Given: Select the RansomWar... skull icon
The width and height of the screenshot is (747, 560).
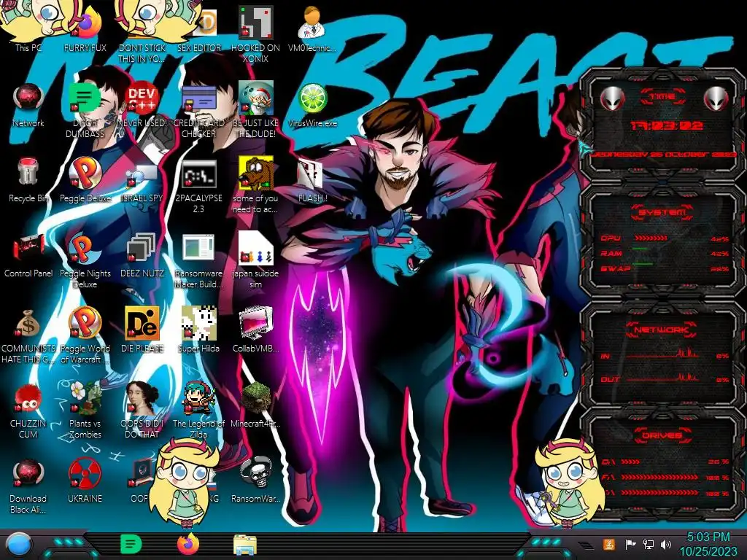Looking at the screenshot, I should pyautogui.click(x=255, y=481).
